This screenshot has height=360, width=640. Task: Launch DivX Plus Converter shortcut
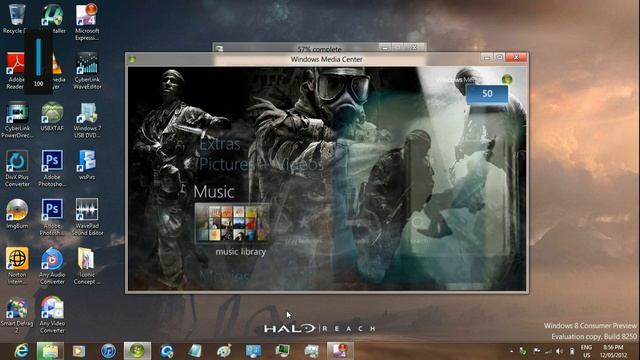17,169
